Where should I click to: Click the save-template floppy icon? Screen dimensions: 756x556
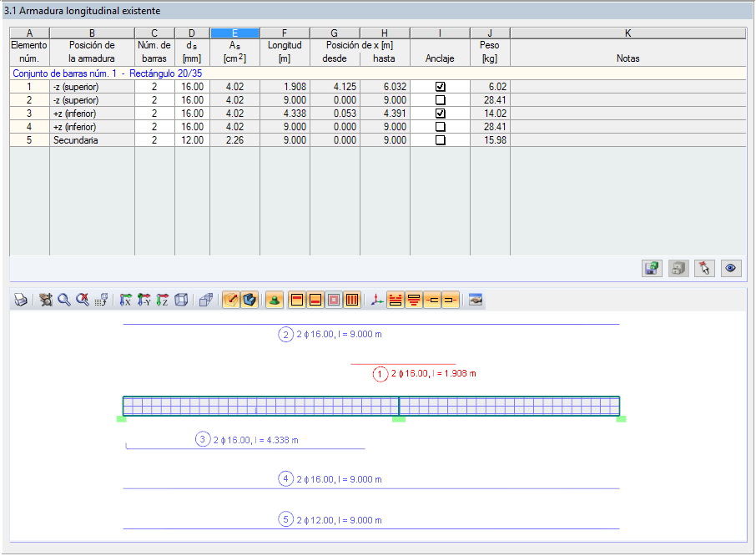pyautogui.click(x=652, y=269)
